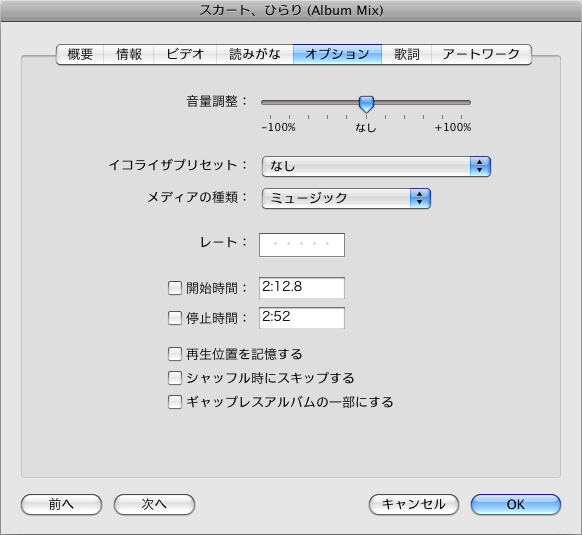Click the 音量調整 slider thumb
The image size is (582, 535).
[x=366, y=104]
